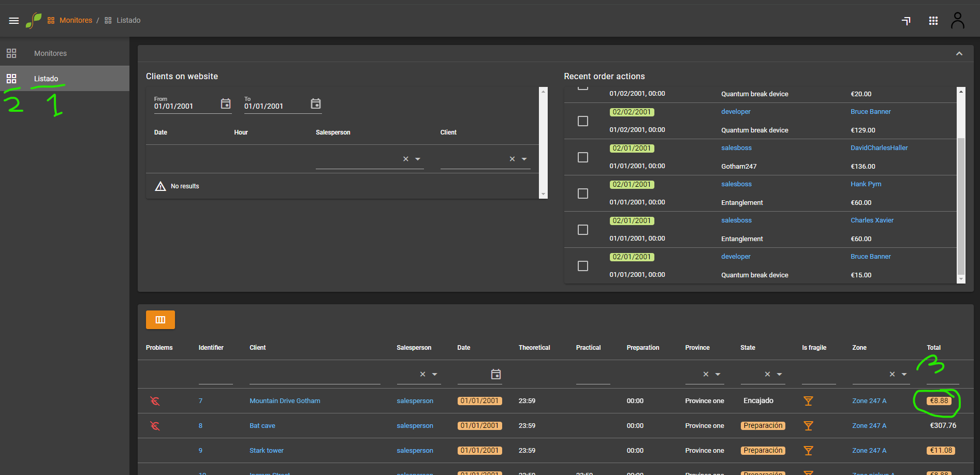Toggle column visibility with orange columns button
The height and width of the screenshot is (475, 980).
pyautogui.click(x=160, y=320)
